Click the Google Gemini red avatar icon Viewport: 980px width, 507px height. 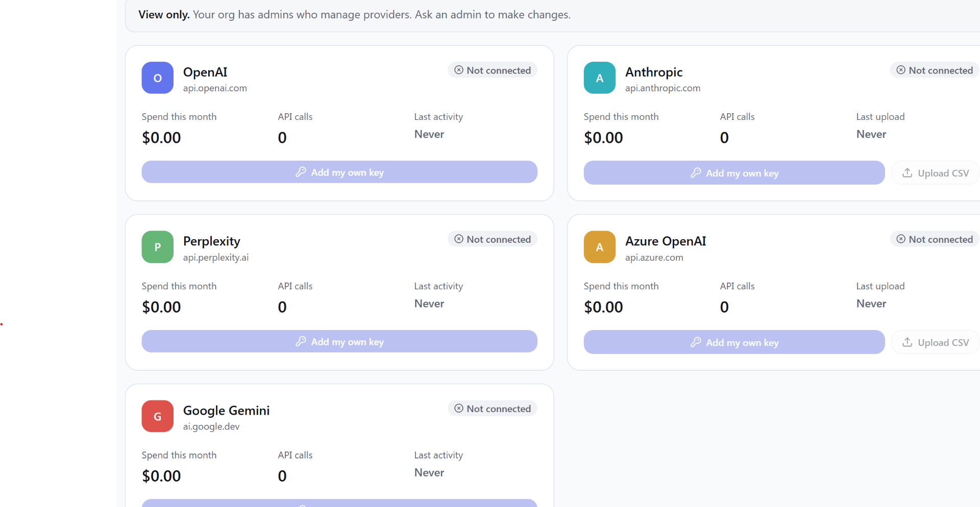pos(157,416)
